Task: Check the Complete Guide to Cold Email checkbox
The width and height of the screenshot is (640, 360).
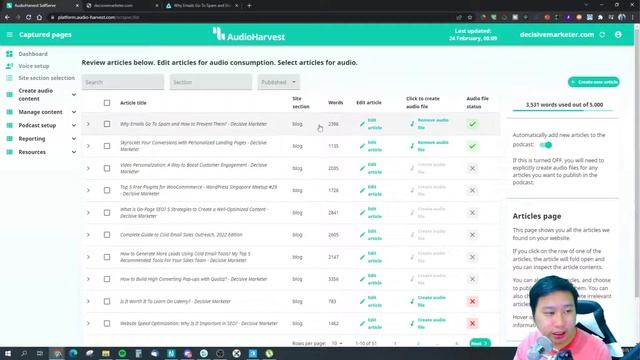Action: [x=107, y=235]
